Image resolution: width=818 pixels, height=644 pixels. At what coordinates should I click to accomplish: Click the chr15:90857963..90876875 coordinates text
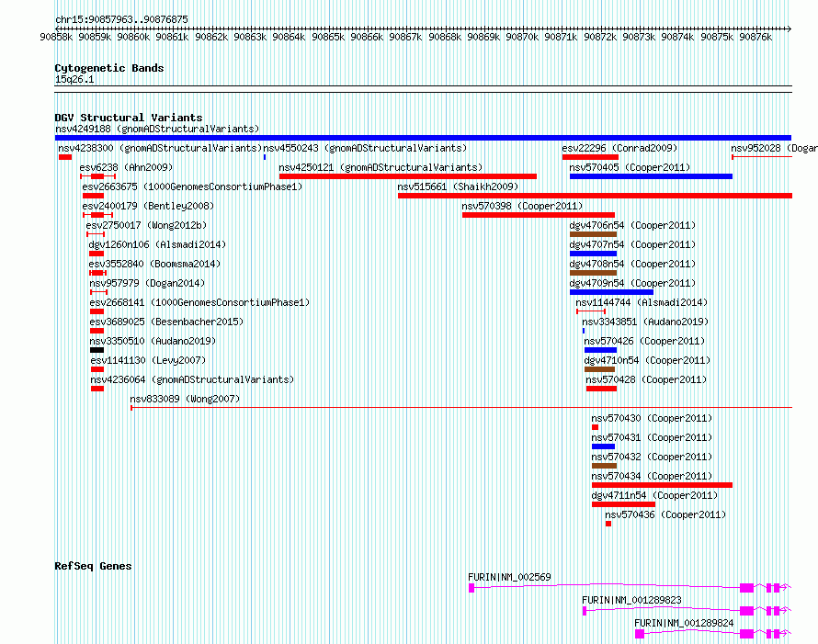(121, 19)
